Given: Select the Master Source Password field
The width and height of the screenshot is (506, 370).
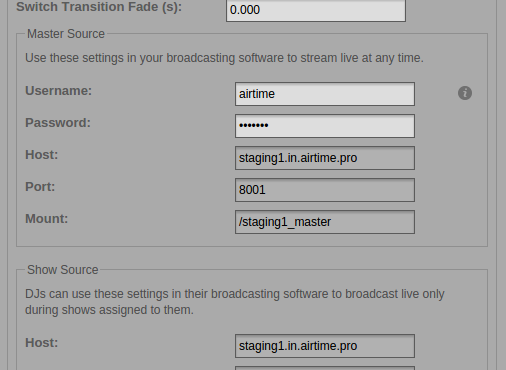Looking at the screenshot, I should (325, 126).
